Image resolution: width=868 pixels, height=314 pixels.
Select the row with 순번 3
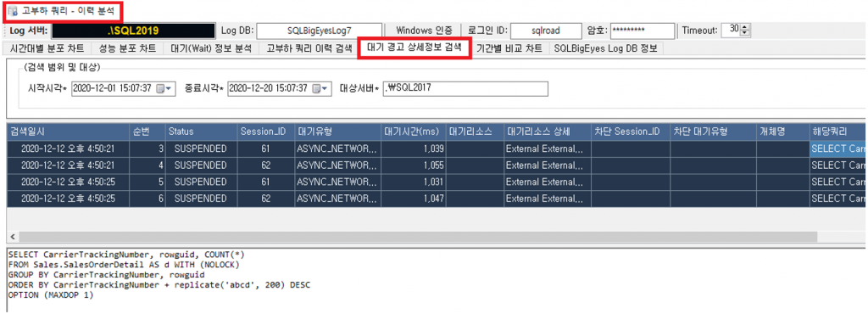tap(436, 149)
